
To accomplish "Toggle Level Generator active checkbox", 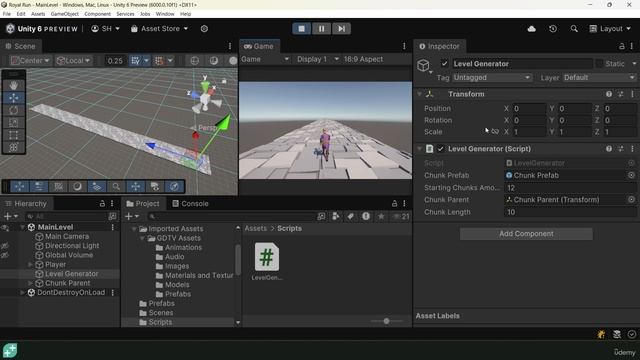I will coord(444,64).
